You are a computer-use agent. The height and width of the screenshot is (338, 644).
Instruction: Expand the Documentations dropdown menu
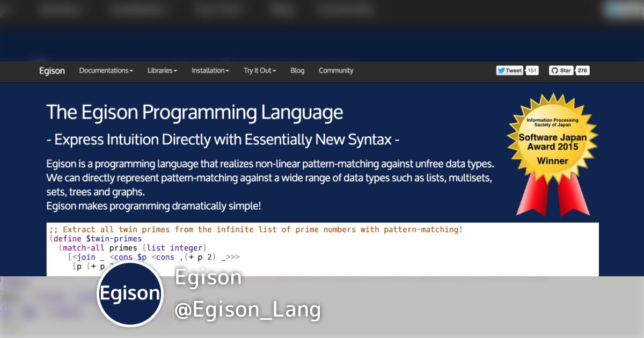click(106, 70)
